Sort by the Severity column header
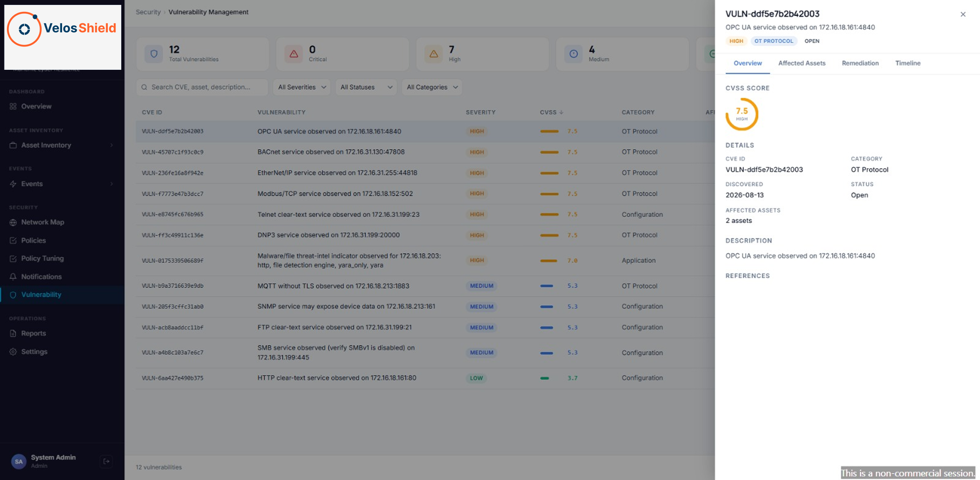The width and height of the screenshot is (980, 480). pyautogui.click(x=481, y=112)
